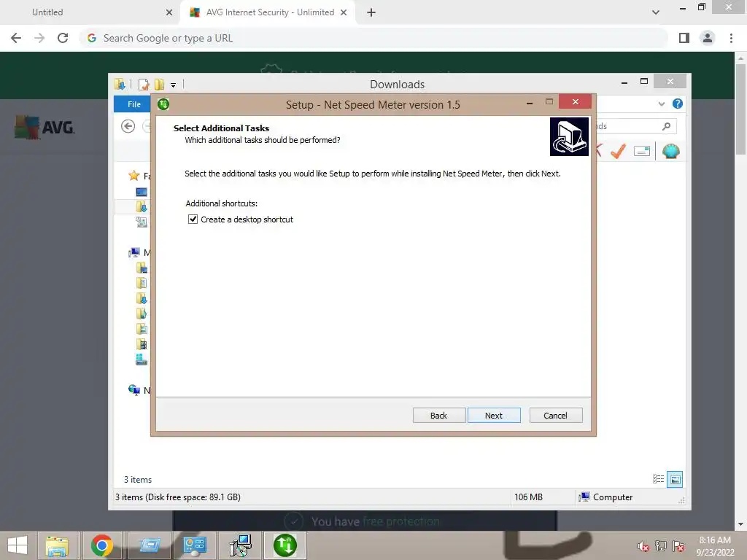Viewport: 747px width, 560px height.
Task: Click the Net Speed Meter taskbar icon
Action: pos(285,545)
